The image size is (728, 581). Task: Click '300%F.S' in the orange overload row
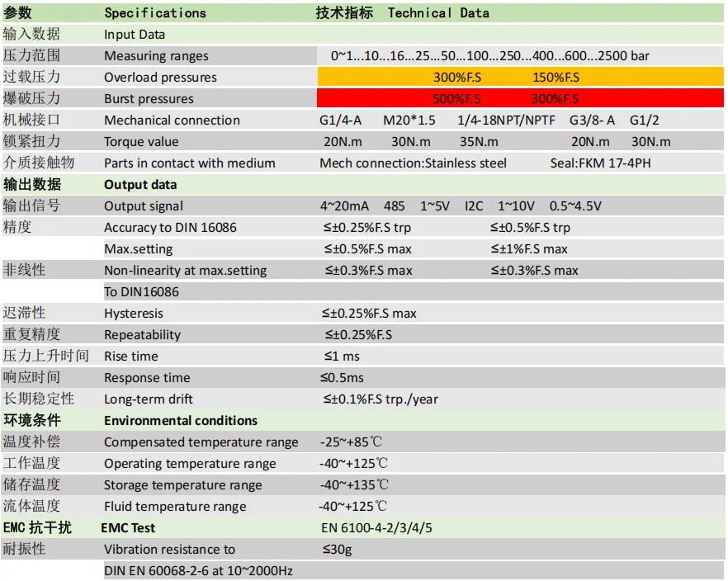coord(457,78)
